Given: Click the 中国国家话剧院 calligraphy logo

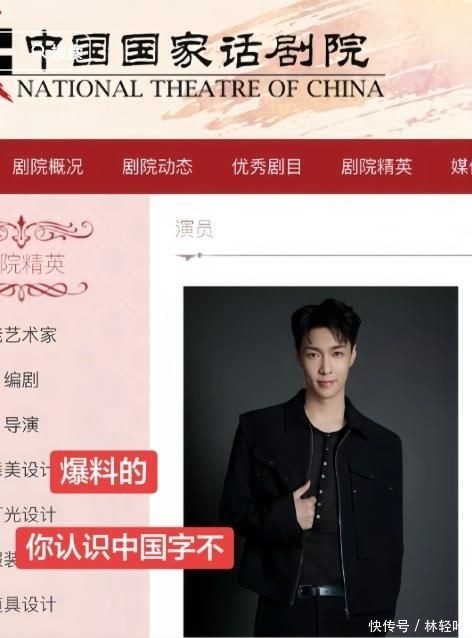Looking at the screenshot, I should pyautogui.click(x=197, y=51).
